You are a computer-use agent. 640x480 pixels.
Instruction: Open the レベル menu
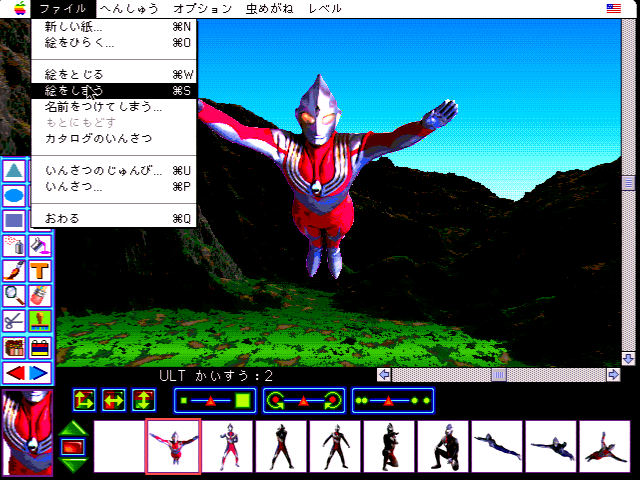click(325, 9)
